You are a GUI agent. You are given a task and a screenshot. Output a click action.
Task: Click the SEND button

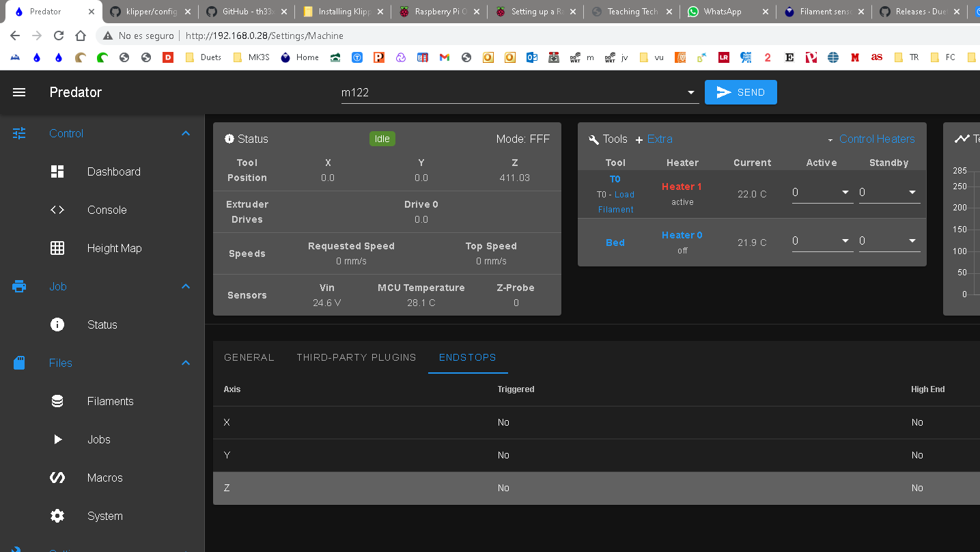[x=740, y=92]
